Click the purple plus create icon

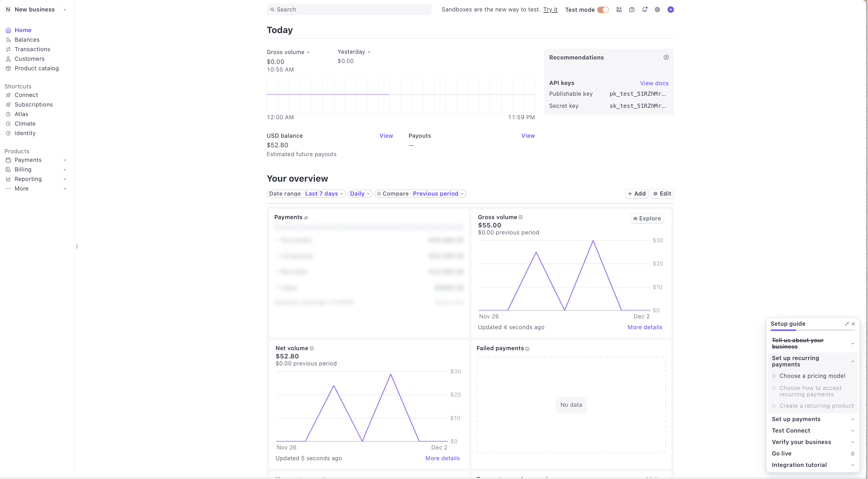[670, 10]
